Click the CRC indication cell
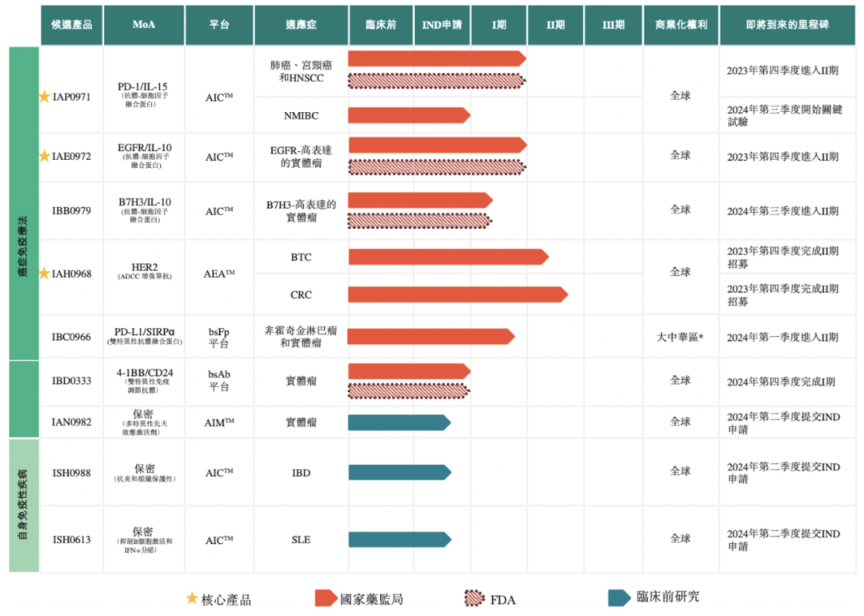864x616 pixels. pyautogui.click(x=301, y=294)
